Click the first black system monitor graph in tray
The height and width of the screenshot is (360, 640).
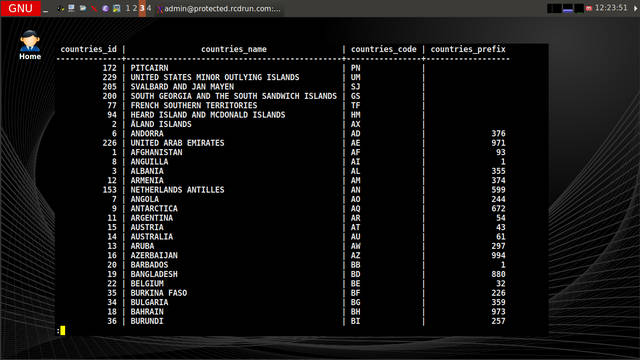coord(554,8)
